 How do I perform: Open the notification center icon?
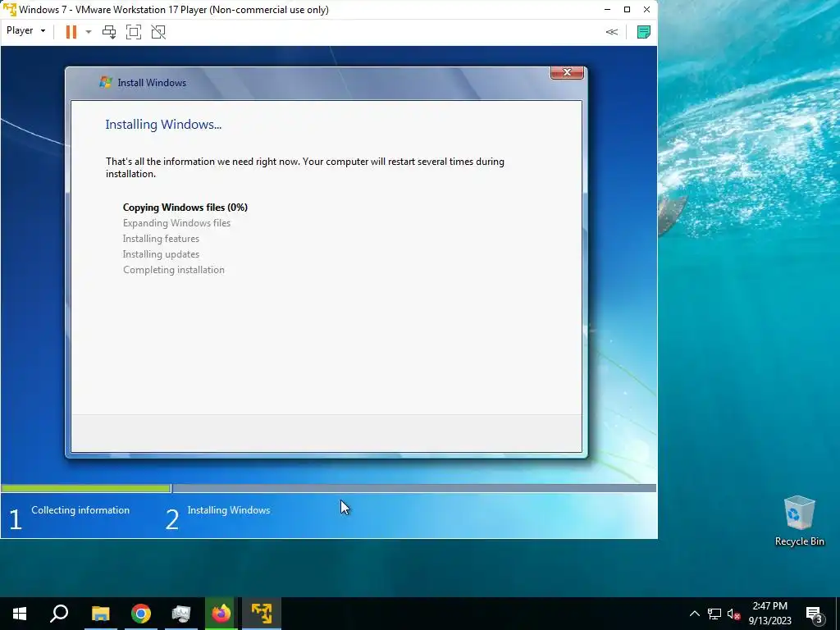pos(815,614)
